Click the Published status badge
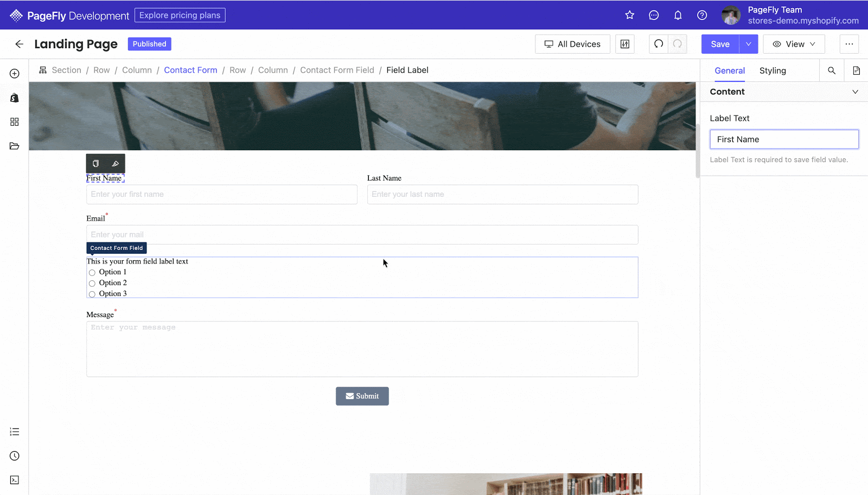The image size is (868, 495). tap(149, 44)
